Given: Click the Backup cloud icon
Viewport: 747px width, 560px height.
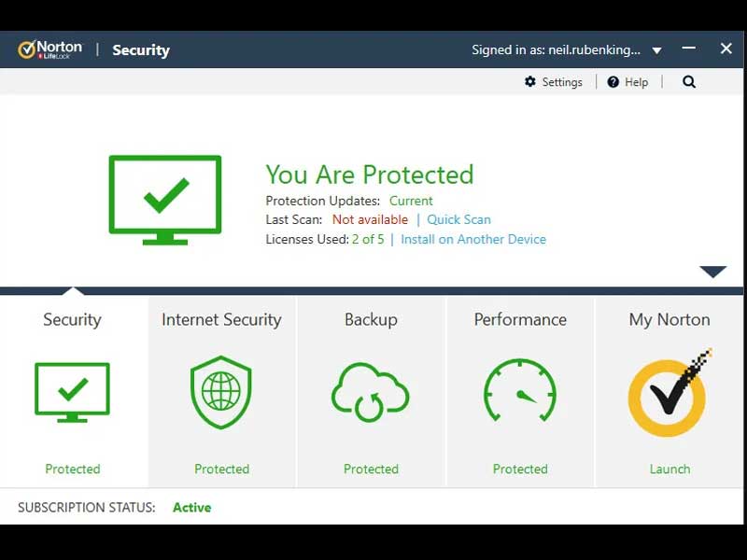Looking at the screenshot, I should 371,392.
